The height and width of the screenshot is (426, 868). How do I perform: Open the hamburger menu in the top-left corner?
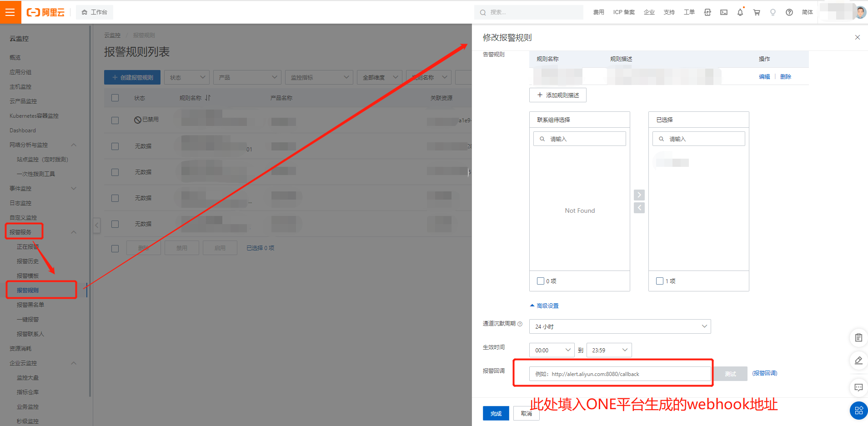point(10,12)
